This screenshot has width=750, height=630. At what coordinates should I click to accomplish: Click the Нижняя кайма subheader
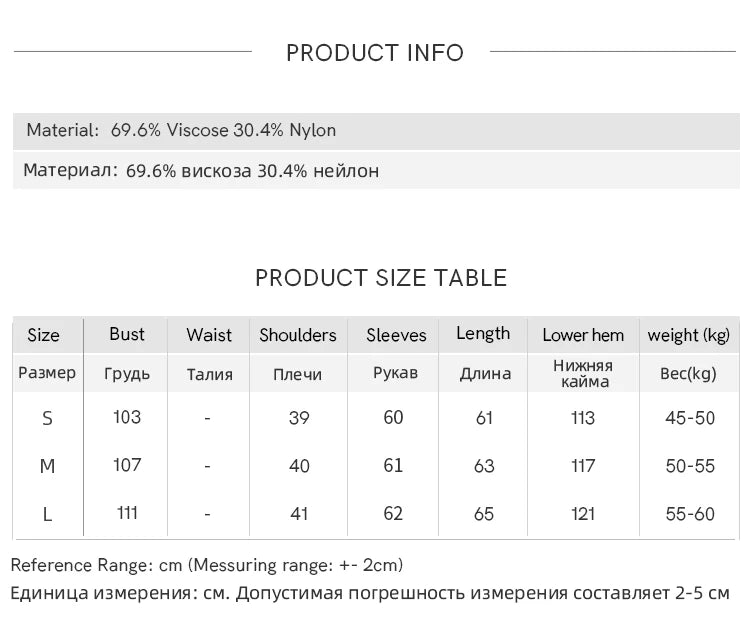[584, 374]
